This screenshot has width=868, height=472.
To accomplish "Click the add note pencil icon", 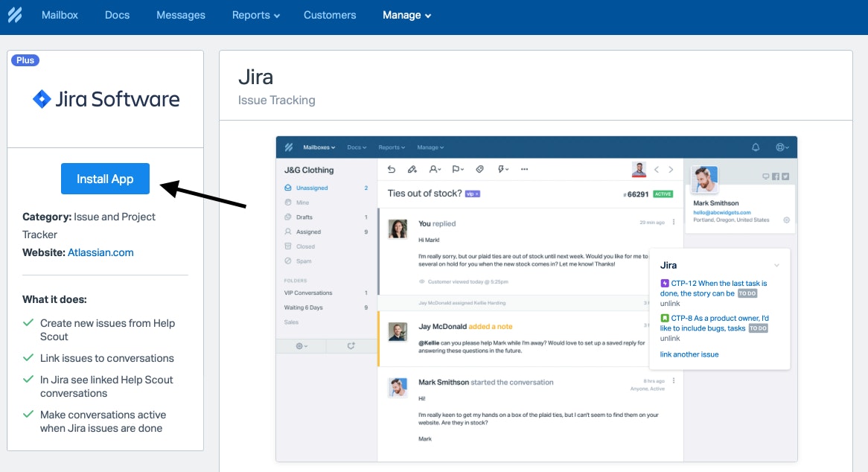I will tap(412, 169).
